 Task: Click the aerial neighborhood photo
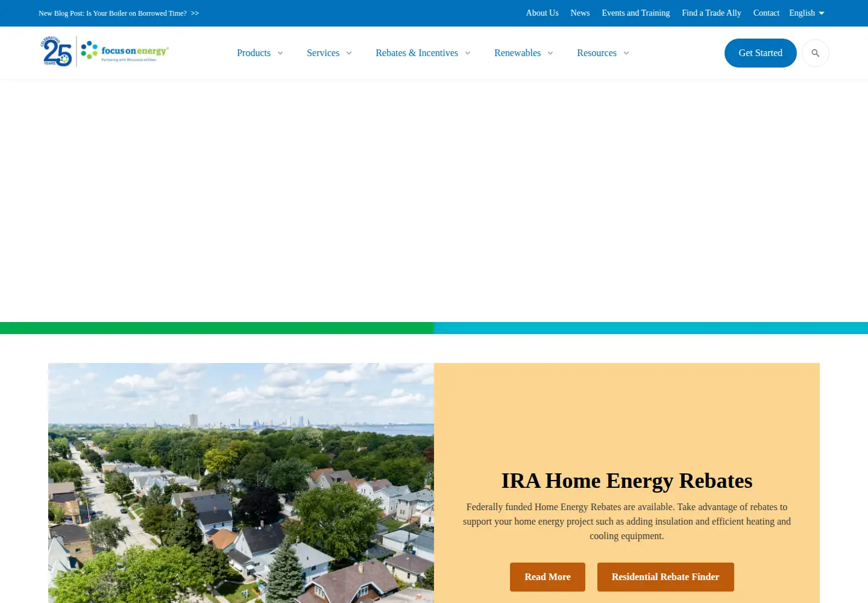[x=241, y=483]
